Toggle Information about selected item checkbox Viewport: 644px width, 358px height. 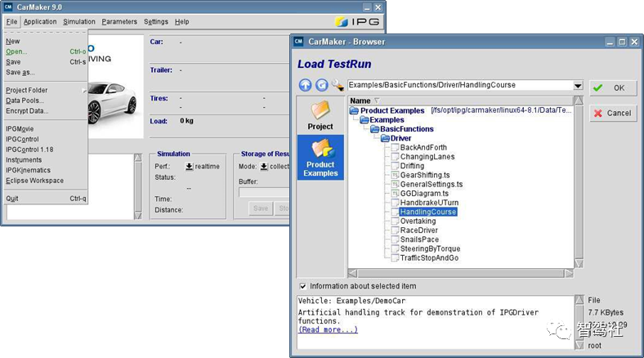tap(302, 286)
